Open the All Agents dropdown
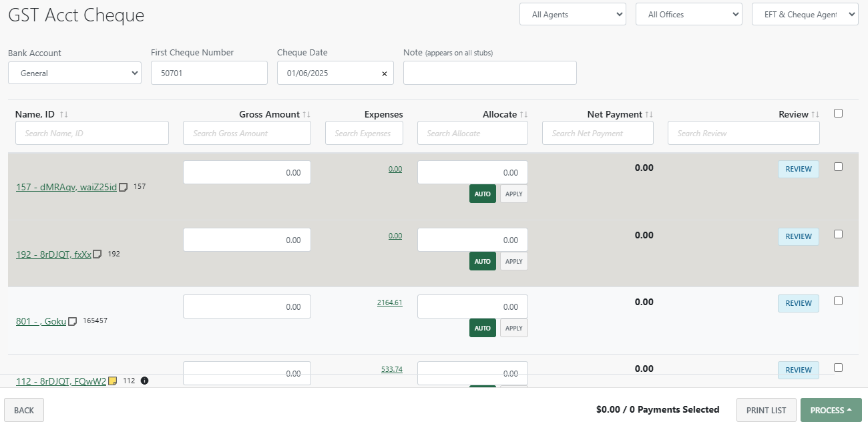 (572, 14)
